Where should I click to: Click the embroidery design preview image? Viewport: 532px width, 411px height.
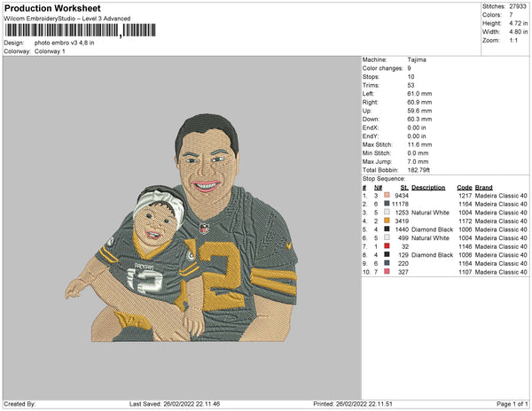point(182,228)
